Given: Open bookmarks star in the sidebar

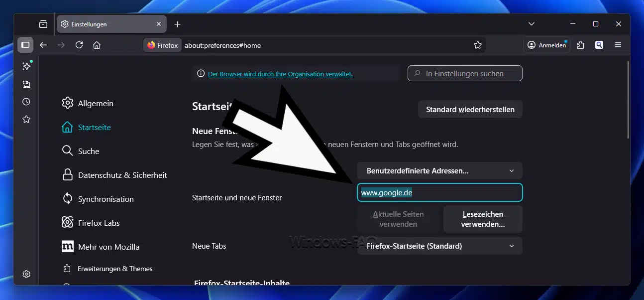Looking at the screenshot, I should coord(26,119).
